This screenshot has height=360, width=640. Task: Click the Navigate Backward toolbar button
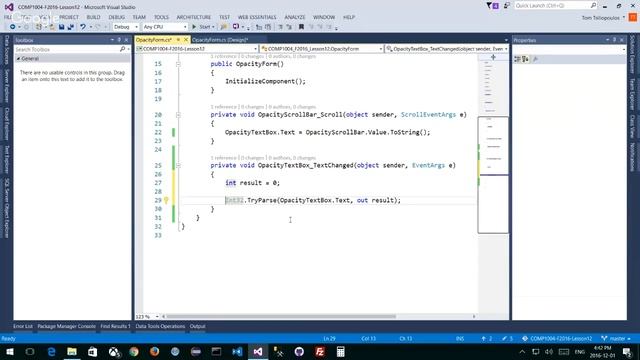tap(13, 27)
